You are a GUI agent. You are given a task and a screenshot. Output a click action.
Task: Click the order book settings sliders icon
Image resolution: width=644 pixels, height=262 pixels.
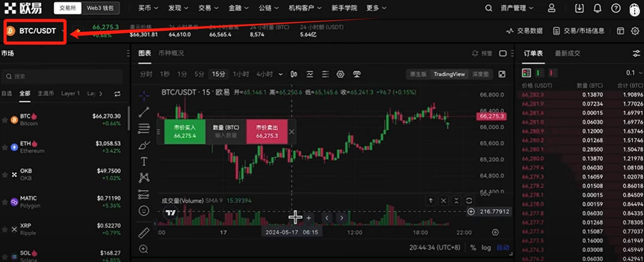point(636,53)
